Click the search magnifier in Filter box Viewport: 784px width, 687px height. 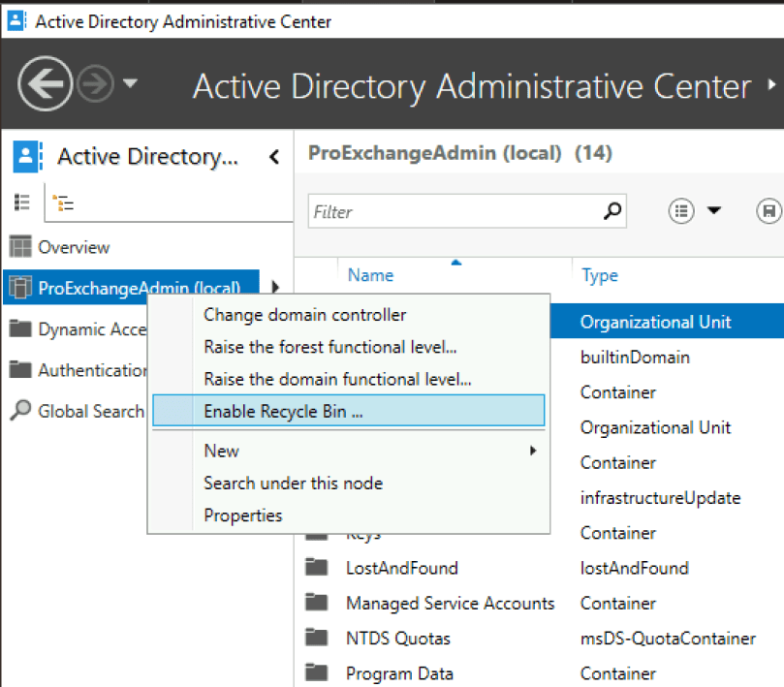(x=612, y=211)
